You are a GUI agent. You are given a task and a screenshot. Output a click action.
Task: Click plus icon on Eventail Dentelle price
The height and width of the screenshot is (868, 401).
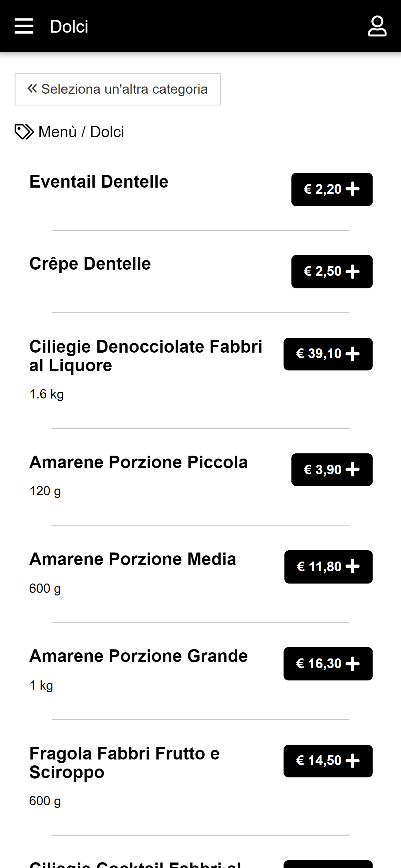click(x=353, y=189)
